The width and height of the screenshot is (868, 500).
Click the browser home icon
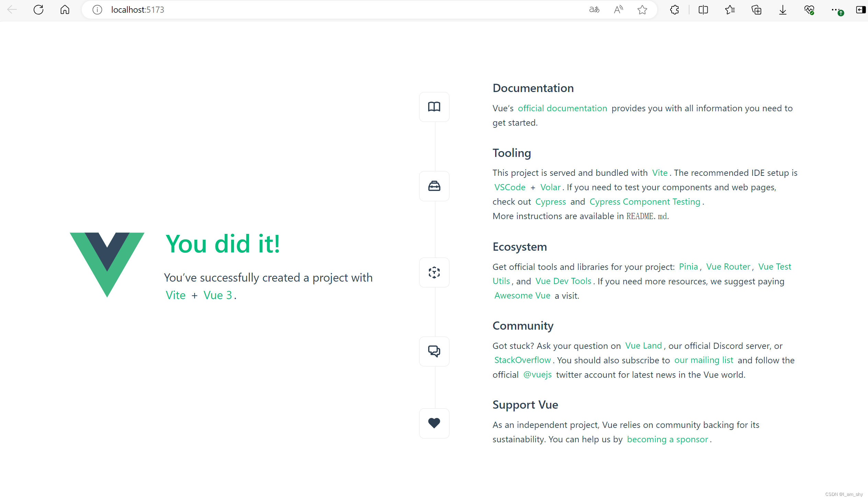point(65,10)
